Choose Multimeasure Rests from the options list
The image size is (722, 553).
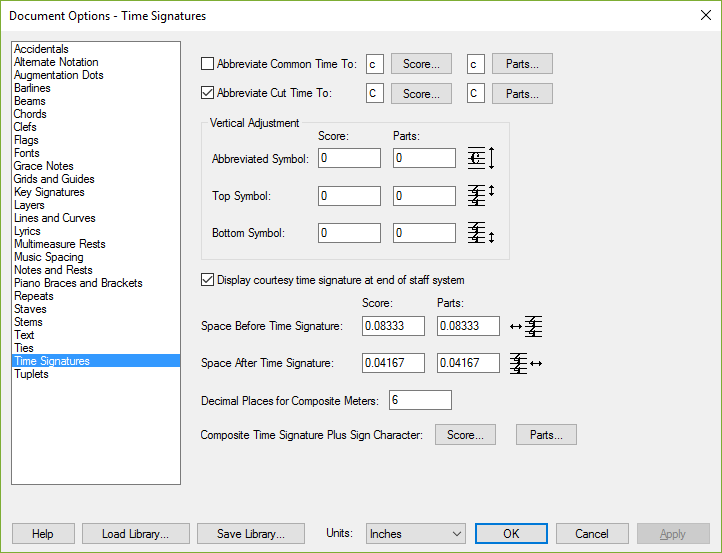(x=60, y=244)
